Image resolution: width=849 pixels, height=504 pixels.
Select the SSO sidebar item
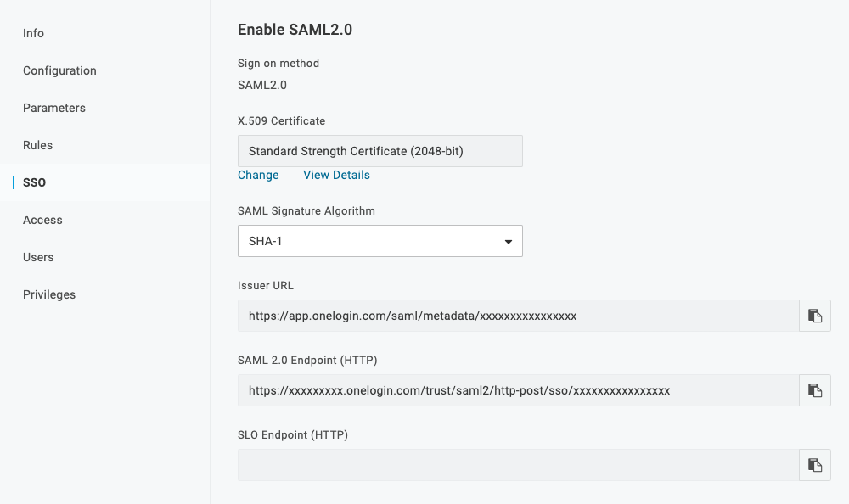coord(35,182)
